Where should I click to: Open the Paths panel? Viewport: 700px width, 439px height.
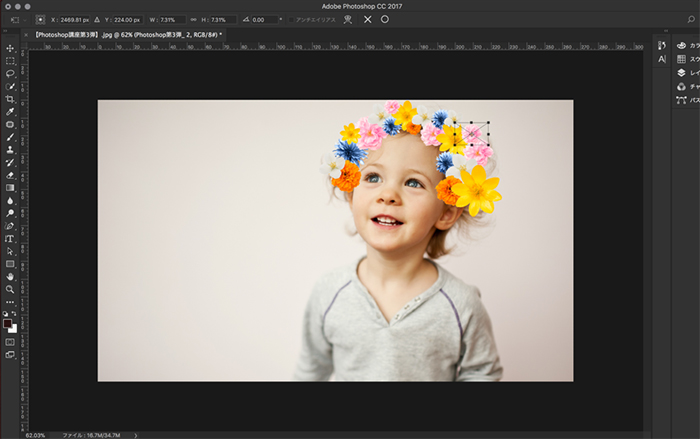(688, 100)
